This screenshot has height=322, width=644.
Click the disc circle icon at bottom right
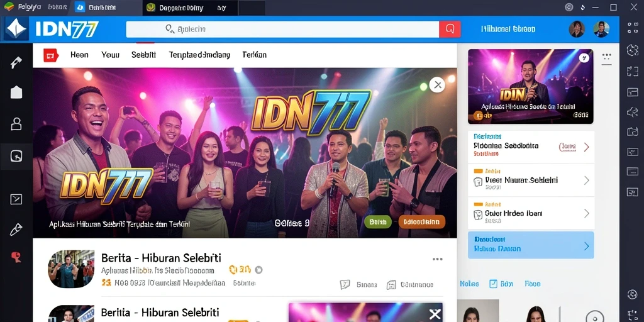tap(594, 318)
